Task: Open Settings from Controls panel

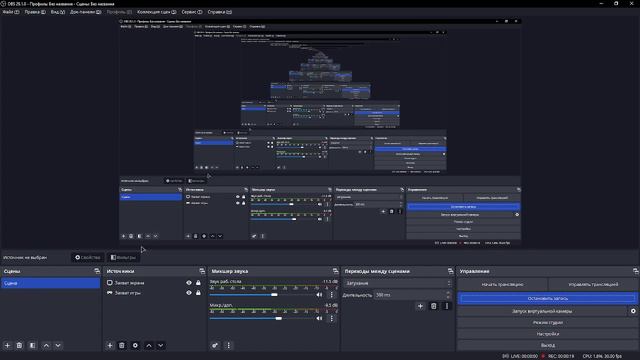Action: point(548,334)
